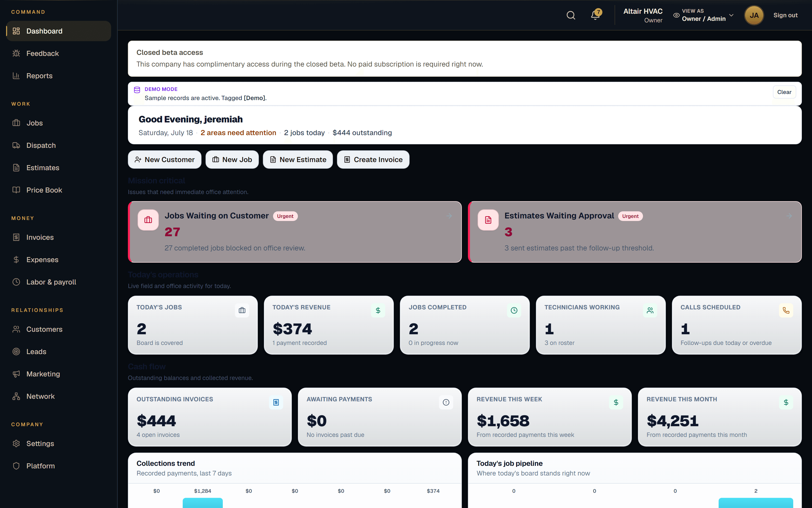Click New Customer button

point(164,160)
